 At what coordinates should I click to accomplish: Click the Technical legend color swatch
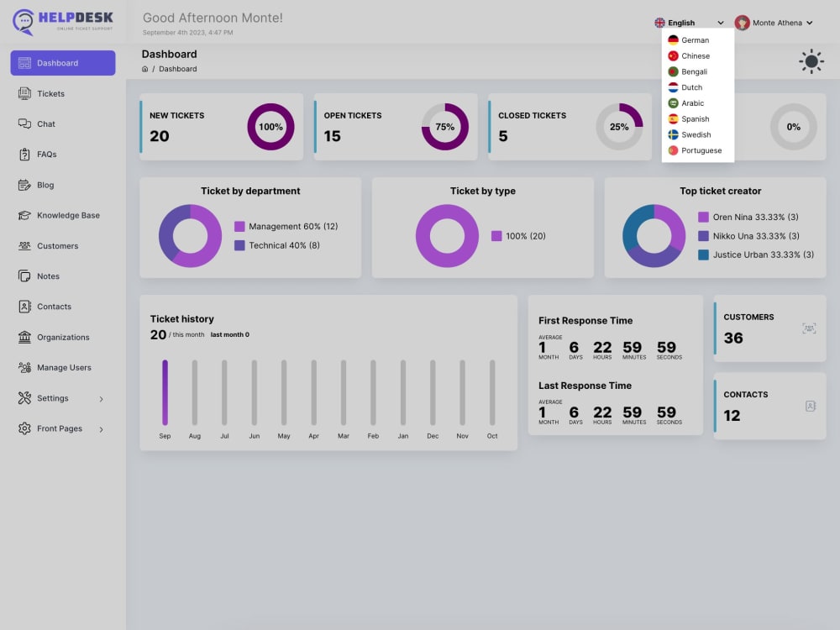tap(239, 245)
